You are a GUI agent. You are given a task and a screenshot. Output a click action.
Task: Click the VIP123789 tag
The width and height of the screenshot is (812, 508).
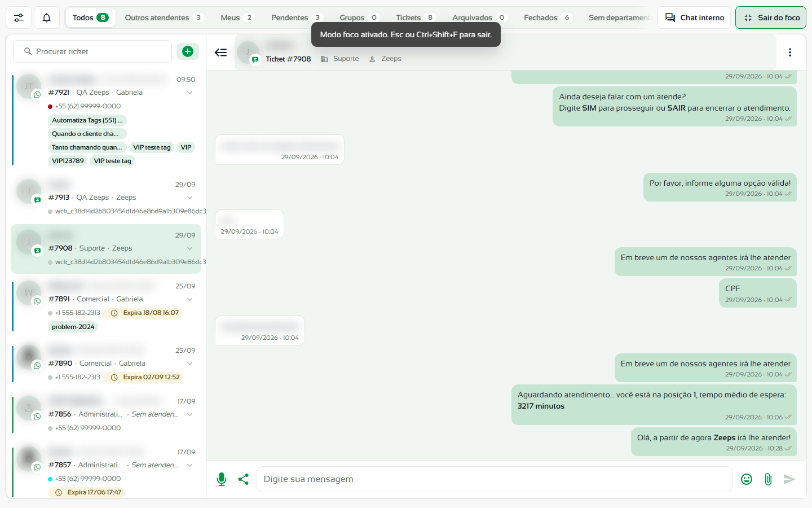click(x=68, y=161)
